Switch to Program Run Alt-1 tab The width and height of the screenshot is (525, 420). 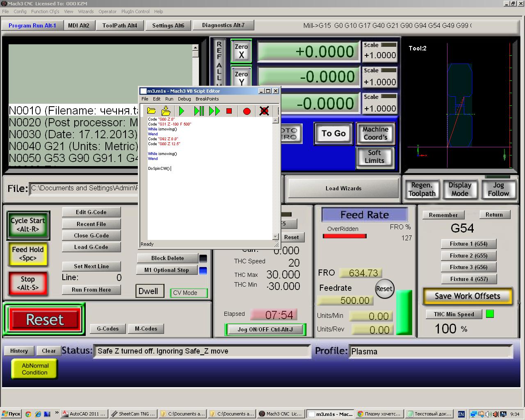(32, 25)
